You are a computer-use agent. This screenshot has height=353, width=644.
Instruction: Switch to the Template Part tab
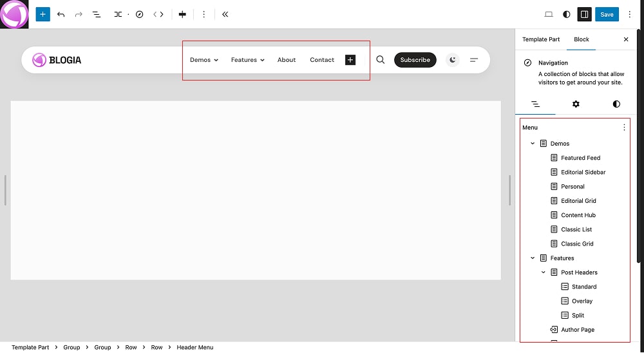pyautogui.click(x=541, y=39)
